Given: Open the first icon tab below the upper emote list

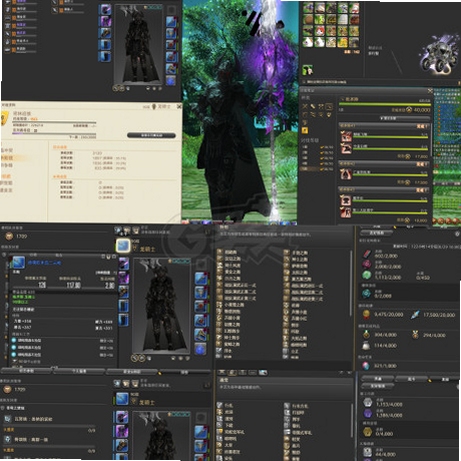Looking at the screenshot, I should coord(222,372).
